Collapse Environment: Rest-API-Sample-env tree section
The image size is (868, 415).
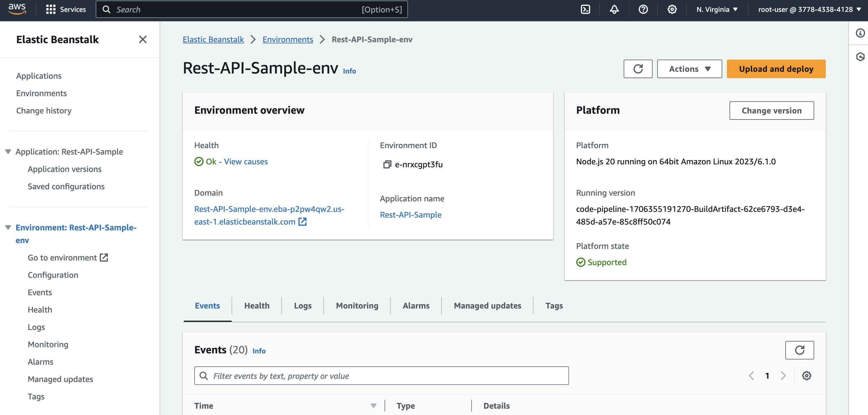[x=8, y=227]
